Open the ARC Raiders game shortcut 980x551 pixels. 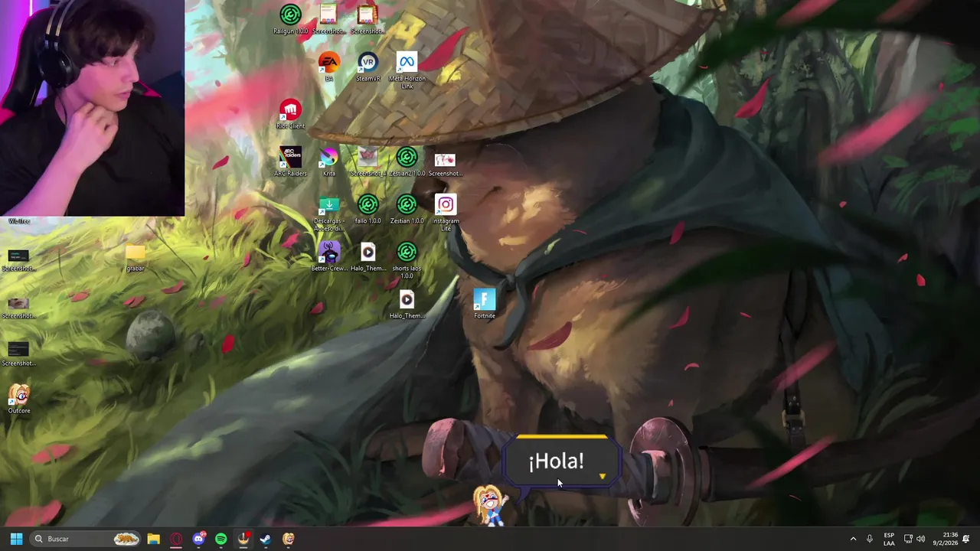(x=290, y=162)
